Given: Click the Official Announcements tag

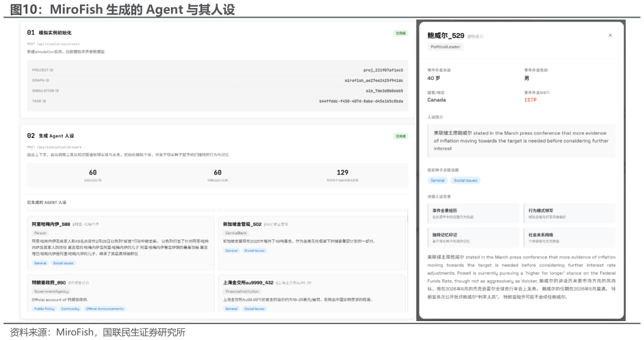Looking at the screenshot, I should tap(105, 309).
